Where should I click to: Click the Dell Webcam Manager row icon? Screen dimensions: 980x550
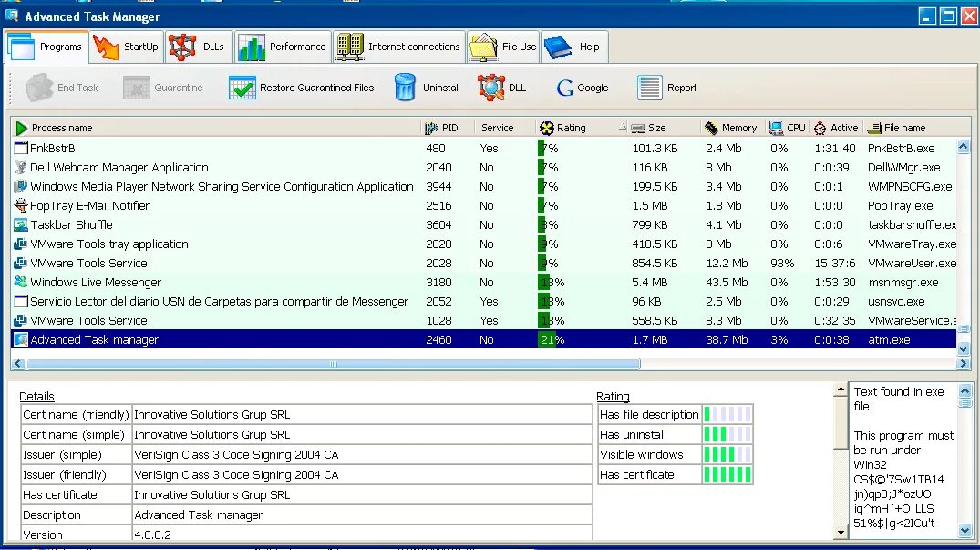(x=21, y=168)
